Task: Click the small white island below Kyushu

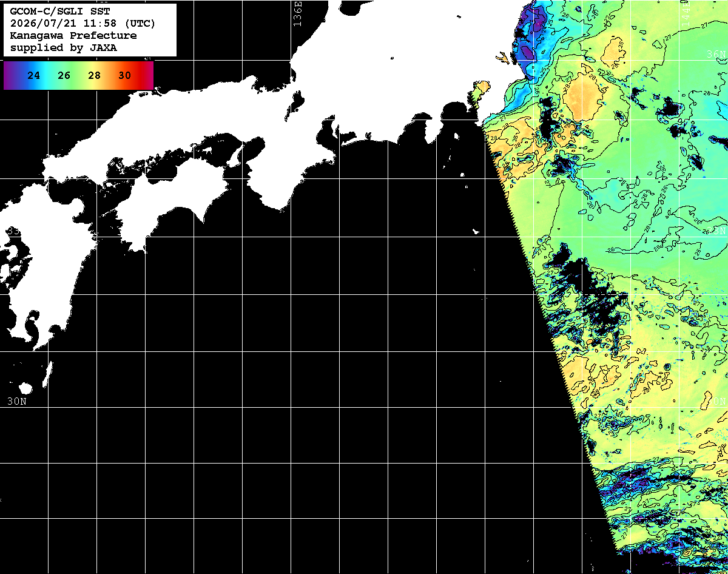Action: click(x=25, y=388)
